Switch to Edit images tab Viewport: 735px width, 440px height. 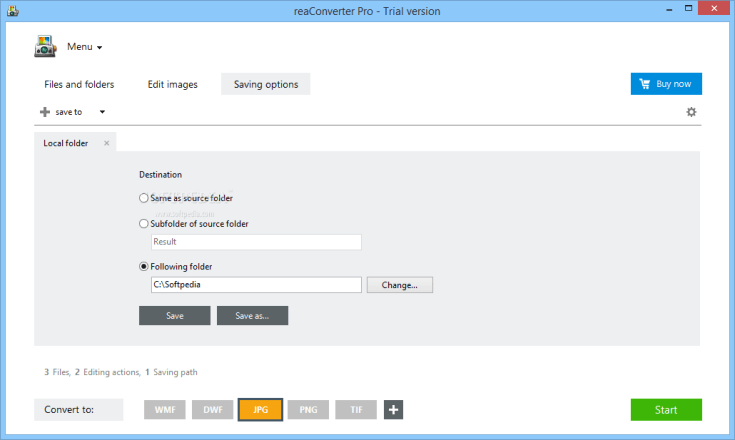pyautogui.click(x=172, y=84)
